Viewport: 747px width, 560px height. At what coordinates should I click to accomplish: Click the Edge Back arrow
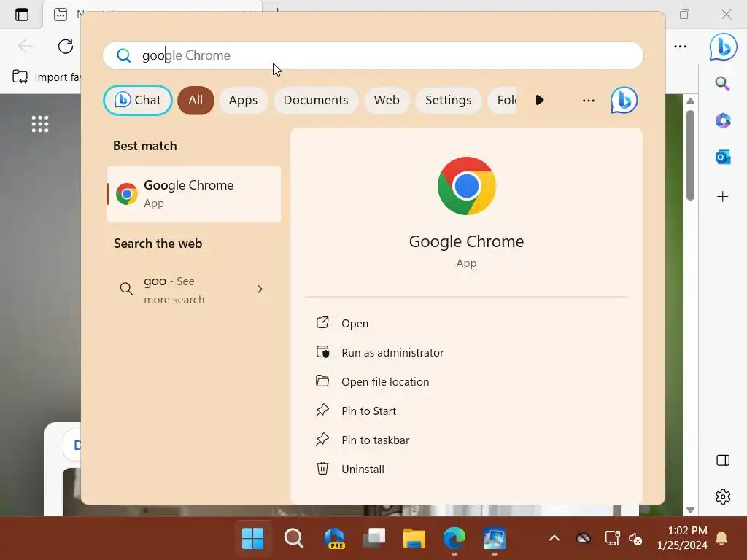(26, 46)
